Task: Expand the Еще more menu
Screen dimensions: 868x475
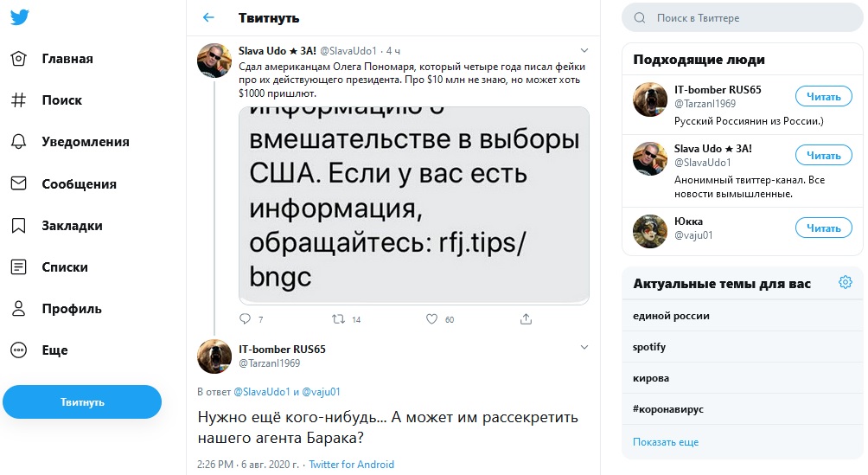Action: (x=54, y=350)
